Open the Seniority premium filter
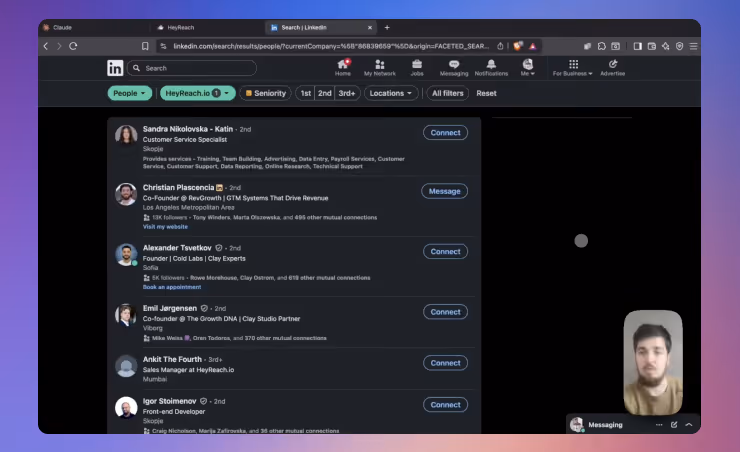Viewport: 740px width, 452px height. [265, 93]
